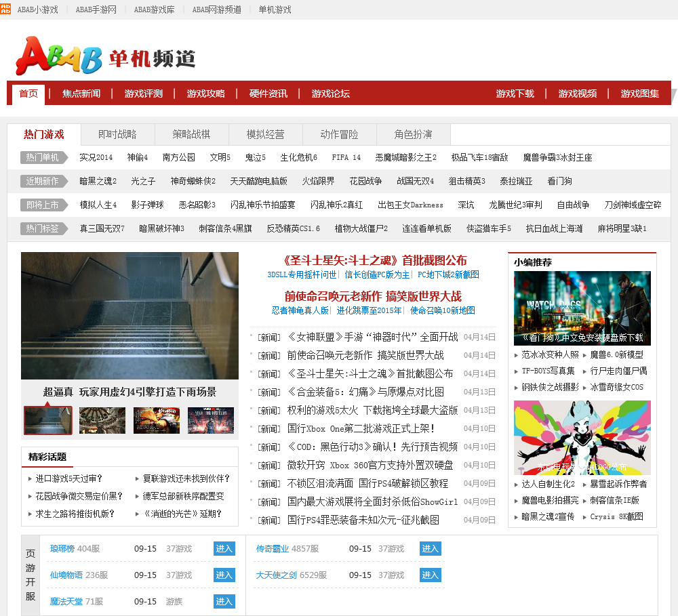678x616 pixels.
Task: Click the small ABAB favicon at top-left
Action: [5, 9]
